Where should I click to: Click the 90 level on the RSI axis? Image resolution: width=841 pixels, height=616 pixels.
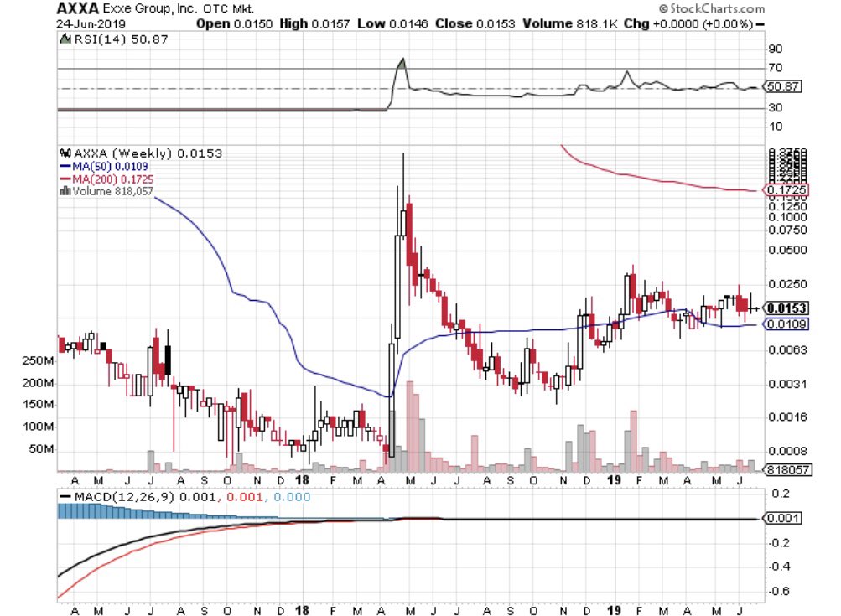776,49
